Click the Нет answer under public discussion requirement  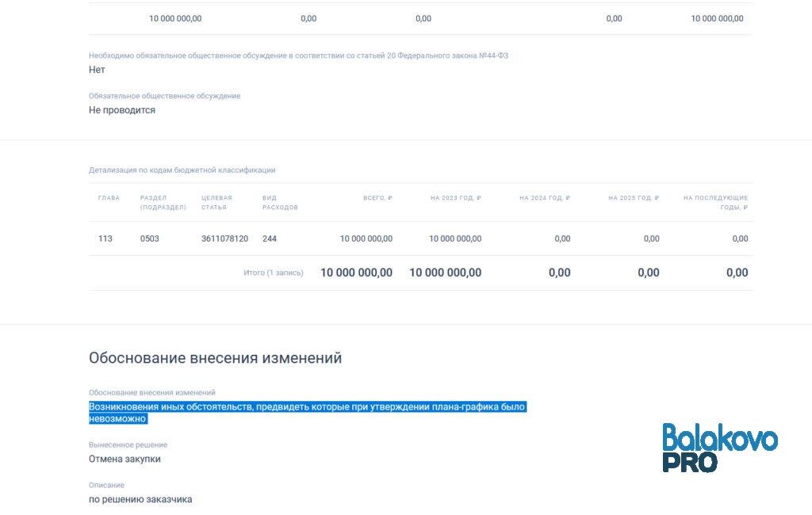point(96,69)
